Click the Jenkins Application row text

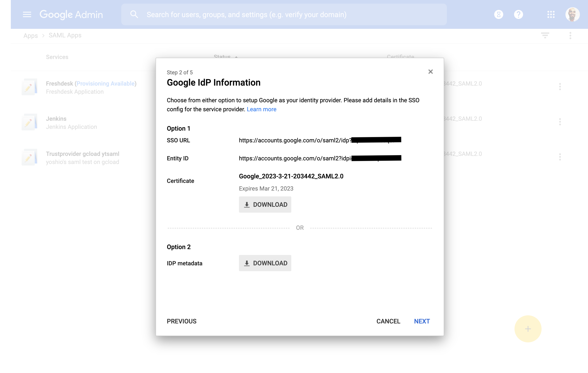(71, 127)
